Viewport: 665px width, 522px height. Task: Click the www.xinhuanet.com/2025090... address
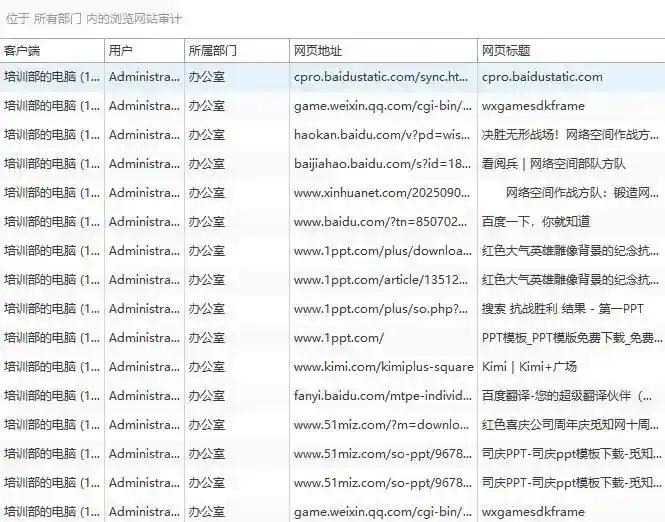point(382,193)
